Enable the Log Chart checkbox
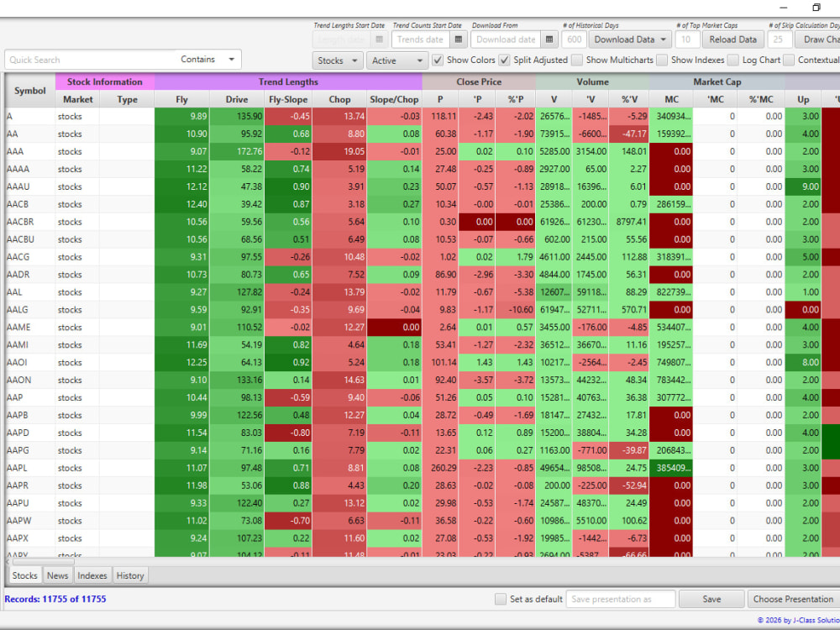 coord(733,60)
